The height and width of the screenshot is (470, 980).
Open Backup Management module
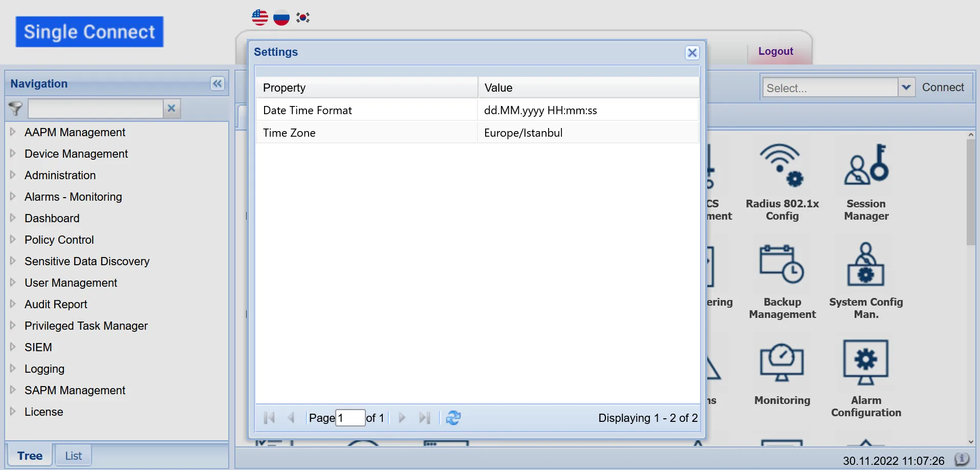(782, 282)
